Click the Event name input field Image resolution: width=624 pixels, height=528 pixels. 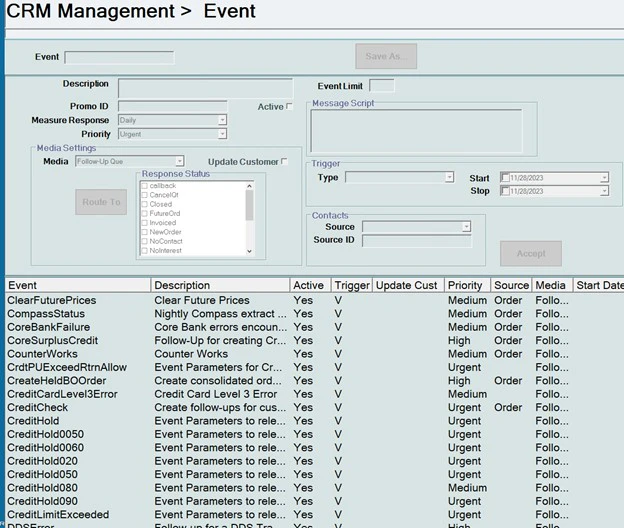[x=119, y=57]
